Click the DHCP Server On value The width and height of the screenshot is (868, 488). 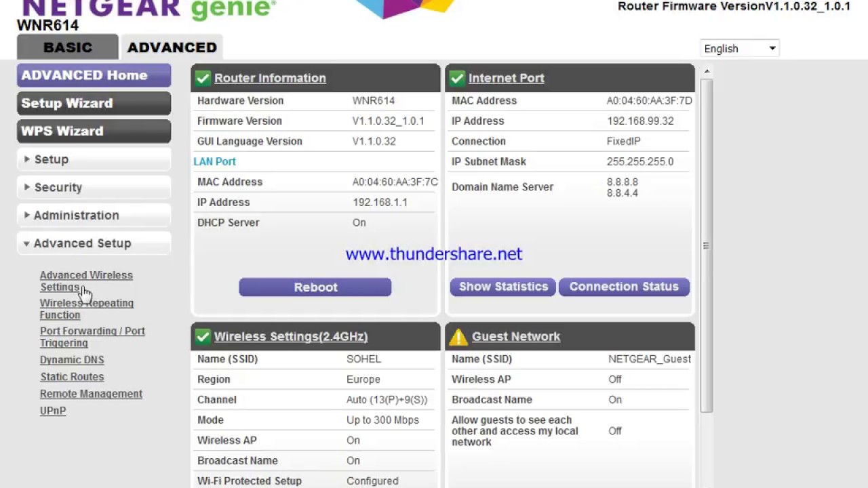359,222
